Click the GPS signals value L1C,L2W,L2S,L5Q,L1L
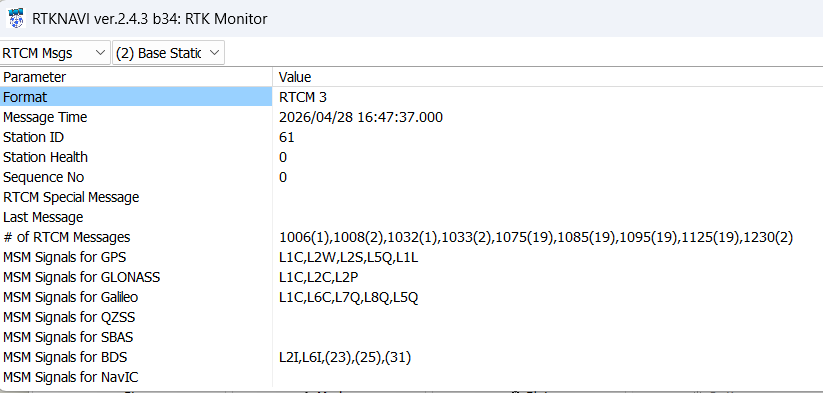Screen dimensions: 823x393 click(x=349, y=257)
